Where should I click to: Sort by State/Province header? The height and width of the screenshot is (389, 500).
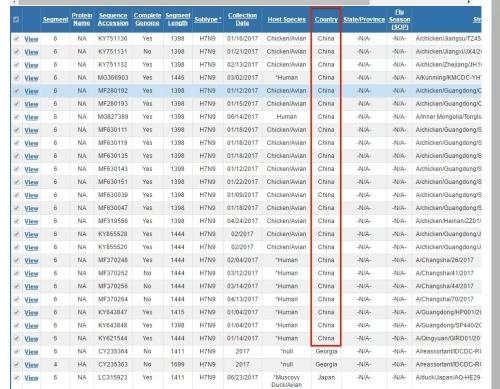tap(364, 20)
